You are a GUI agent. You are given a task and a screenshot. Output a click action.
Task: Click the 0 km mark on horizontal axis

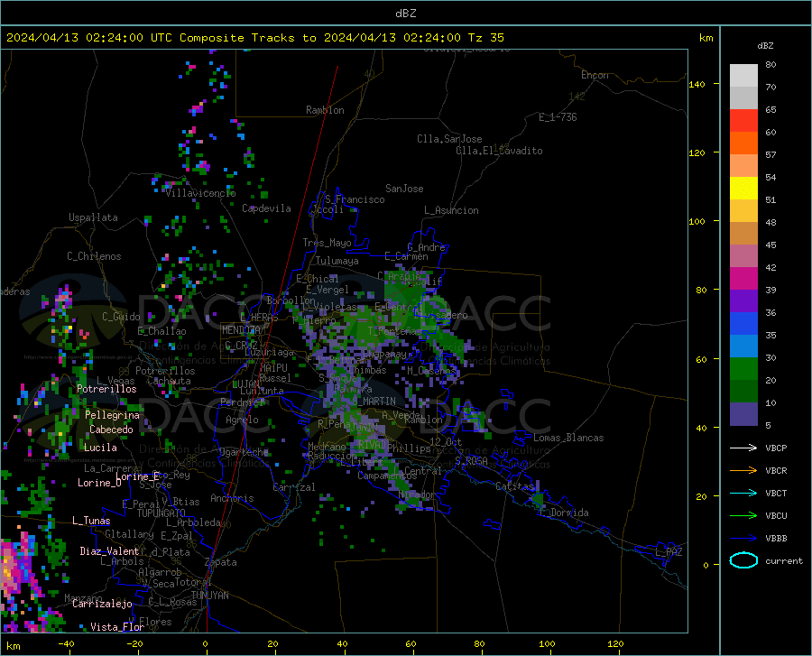(206, 644)
